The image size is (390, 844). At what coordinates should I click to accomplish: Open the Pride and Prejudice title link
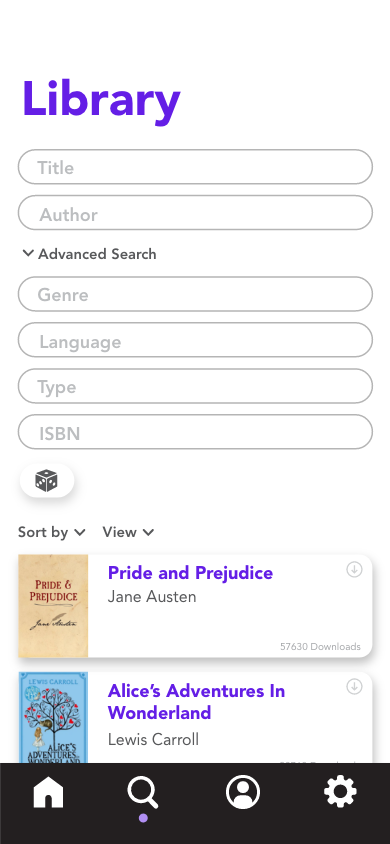(x=190, y=573)
